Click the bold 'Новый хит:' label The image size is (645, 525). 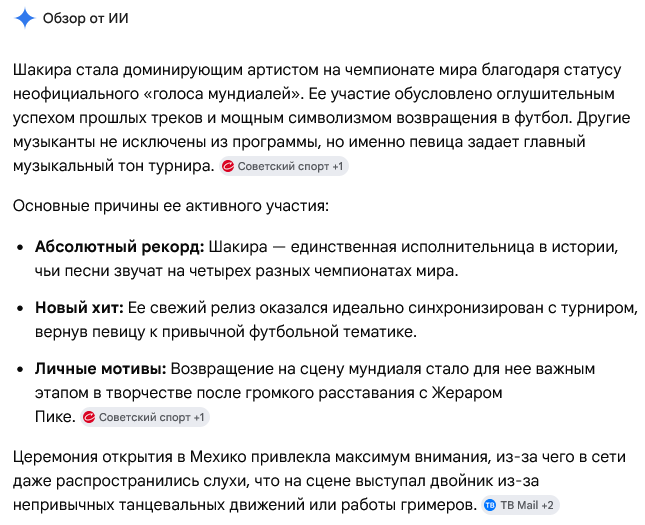coord(79,308)
